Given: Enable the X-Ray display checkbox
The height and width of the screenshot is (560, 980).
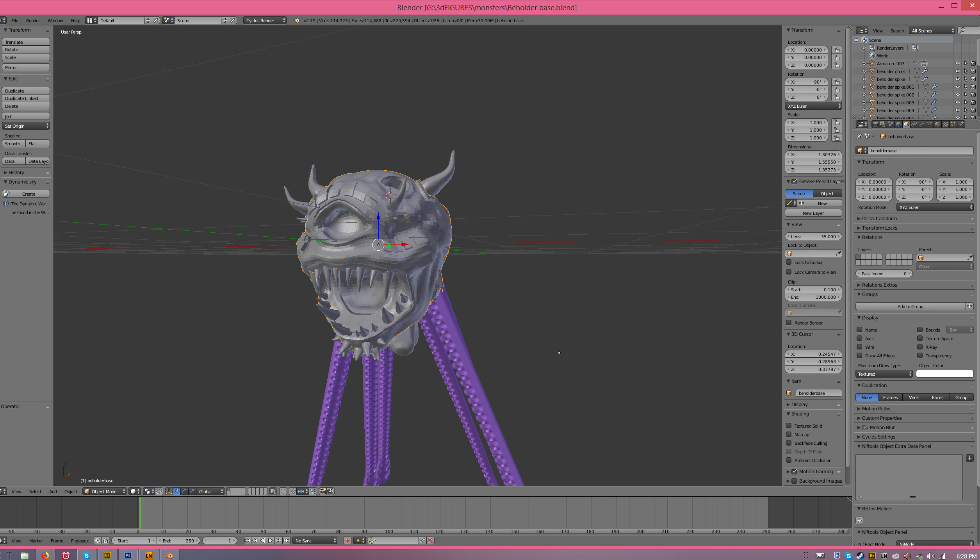Looking at the screenshot, I should (x=920, y=347).
